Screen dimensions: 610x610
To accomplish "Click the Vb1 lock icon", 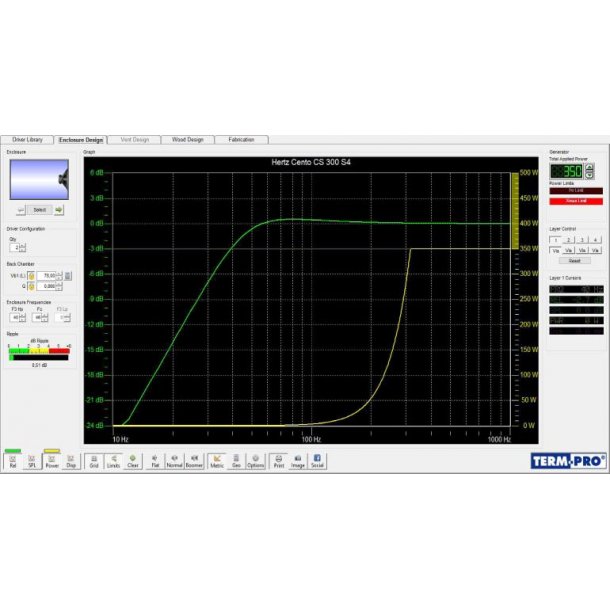I will (32, 276).
